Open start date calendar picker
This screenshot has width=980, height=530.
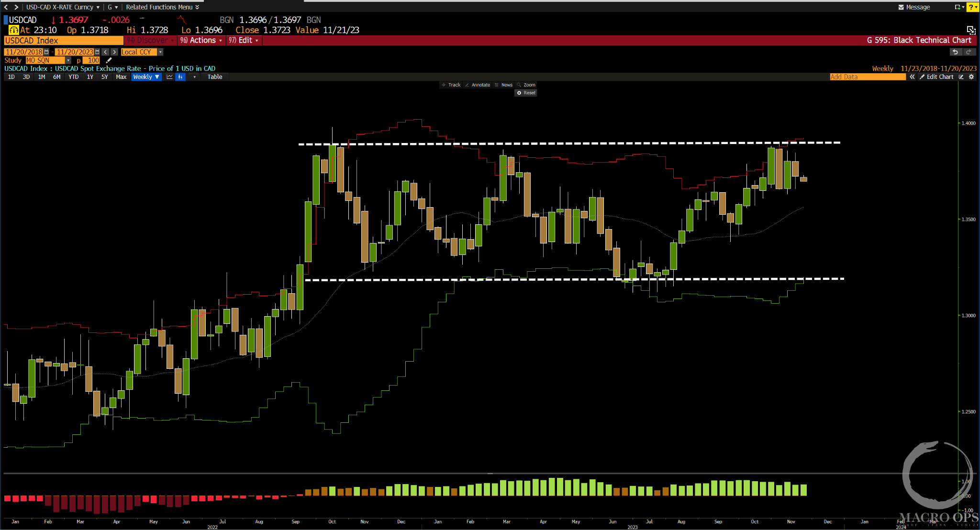[x=46, y=52]
